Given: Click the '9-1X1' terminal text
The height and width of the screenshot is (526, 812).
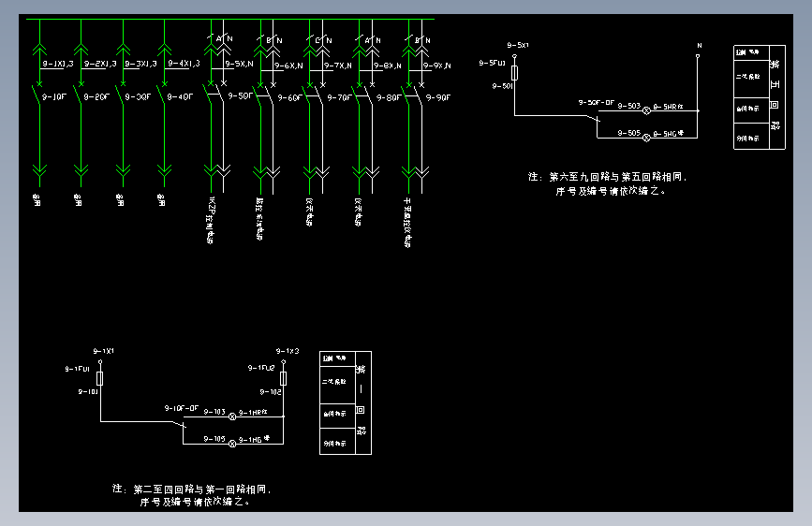Looking at the screenshot, I should click(x=104, y=351).
